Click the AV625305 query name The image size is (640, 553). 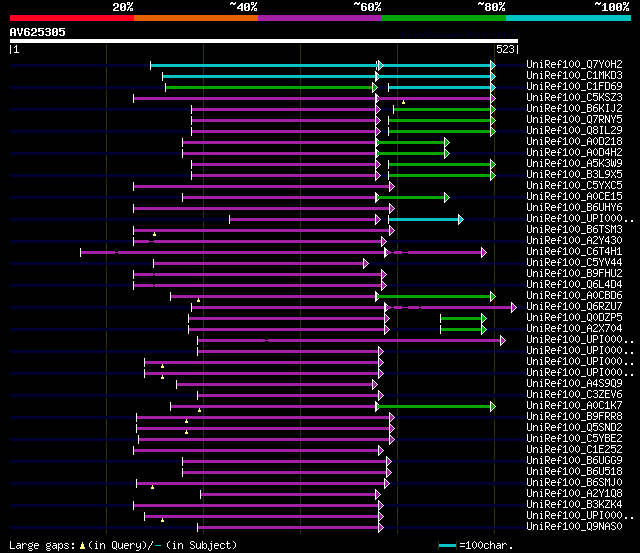tap(38, 32)
